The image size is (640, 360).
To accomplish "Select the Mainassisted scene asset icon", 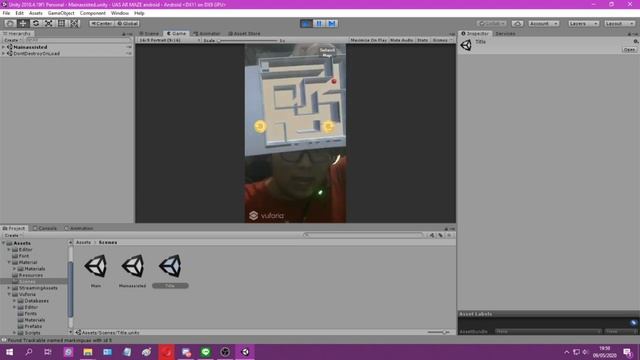I will pos(133,266).
